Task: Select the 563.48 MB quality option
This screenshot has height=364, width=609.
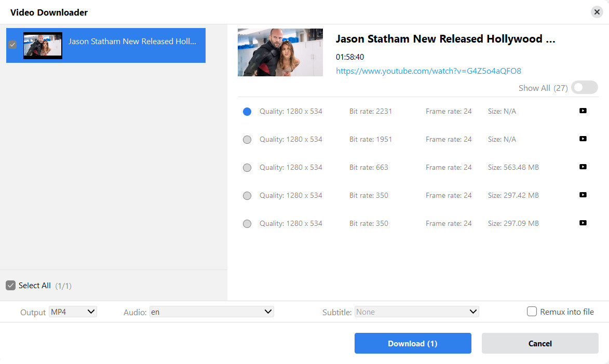Action: click(x=247, y=167)
